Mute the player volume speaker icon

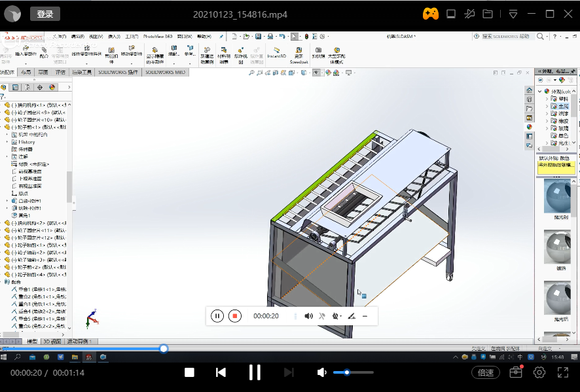click(x=322, y=372)
